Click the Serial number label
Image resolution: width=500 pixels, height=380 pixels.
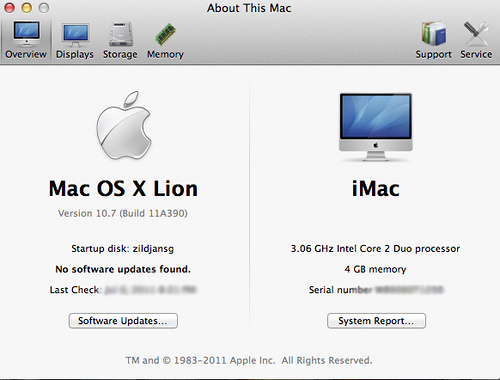[x=340, y=290]
